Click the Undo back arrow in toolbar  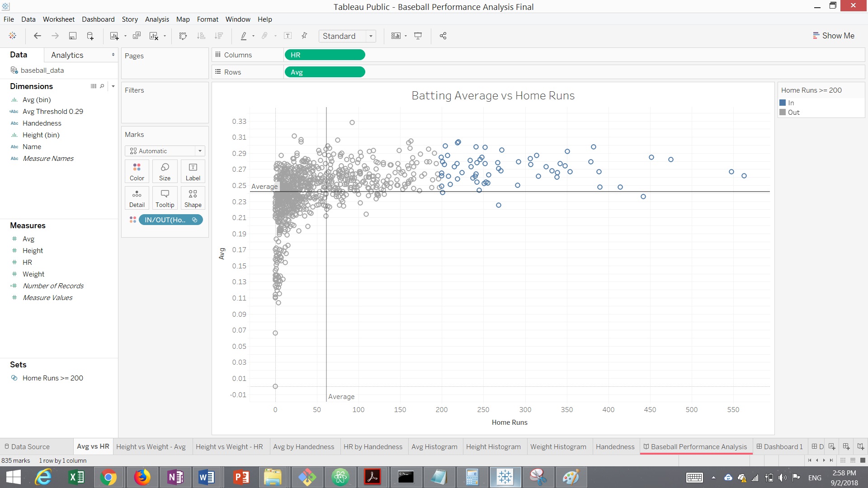(38, 36)
